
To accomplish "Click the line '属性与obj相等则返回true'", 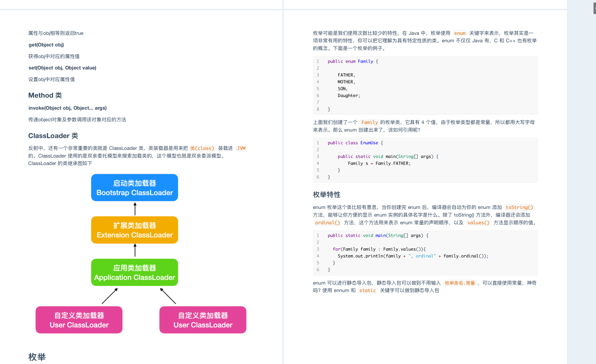I will click(x=56, y=33).
